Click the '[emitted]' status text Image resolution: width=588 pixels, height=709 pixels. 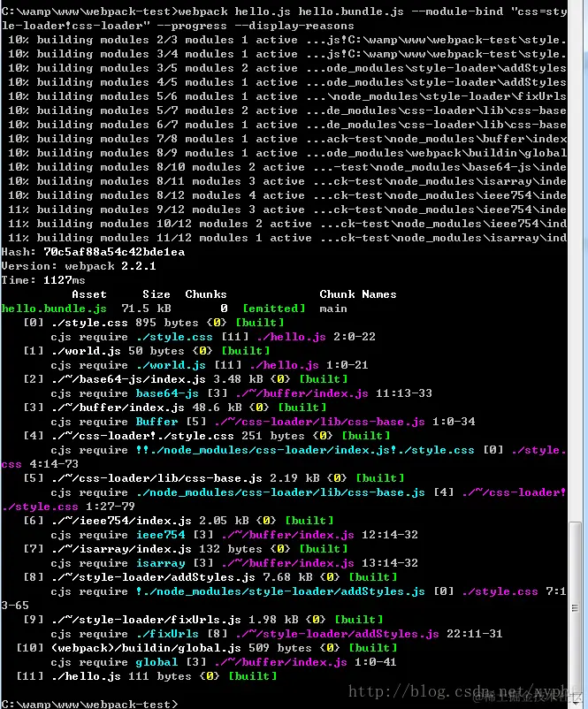tap(274, 309)
